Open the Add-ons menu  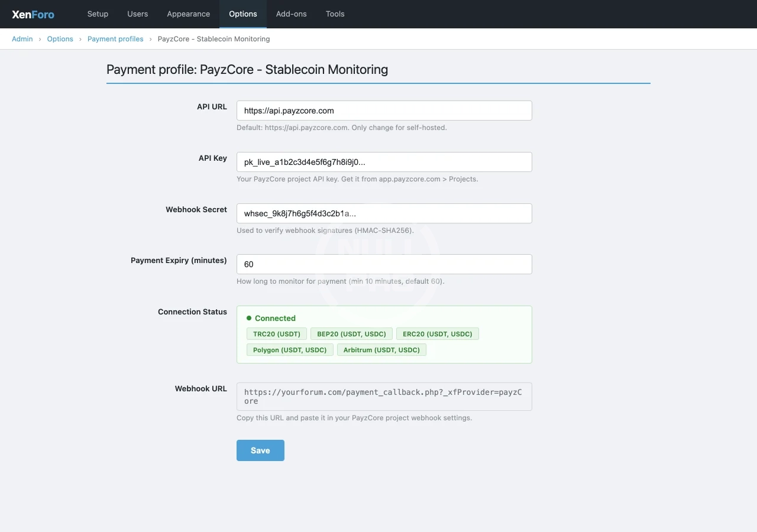point(292,14)
